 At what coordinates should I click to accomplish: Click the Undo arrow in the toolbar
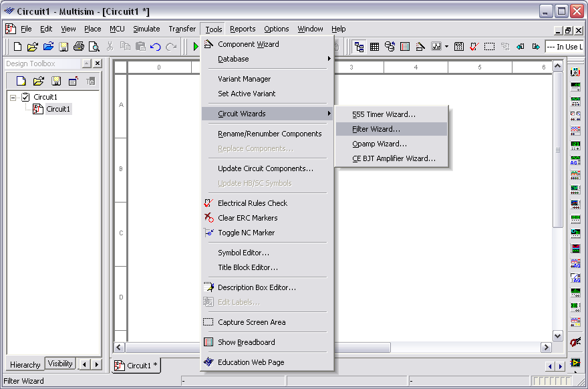coord(156,47)
